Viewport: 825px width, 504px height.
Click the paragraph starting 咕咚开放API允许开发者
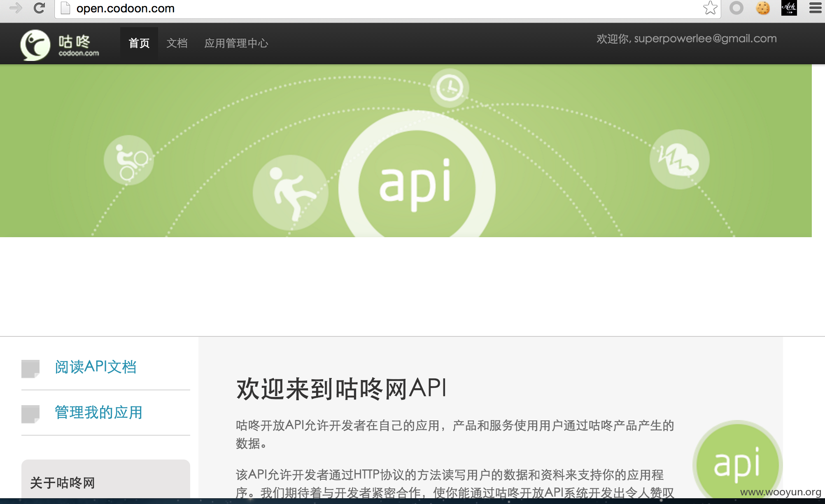coord(455,434)
